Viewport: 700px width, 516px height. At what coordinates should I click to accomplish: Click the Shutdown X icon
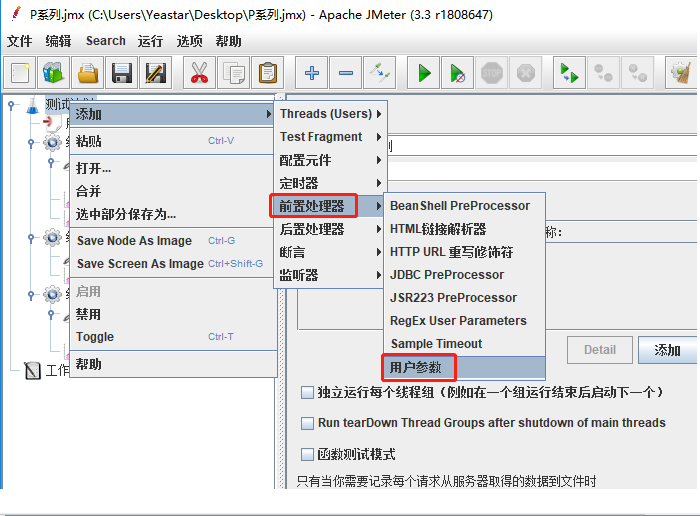[x=525, y=73]
